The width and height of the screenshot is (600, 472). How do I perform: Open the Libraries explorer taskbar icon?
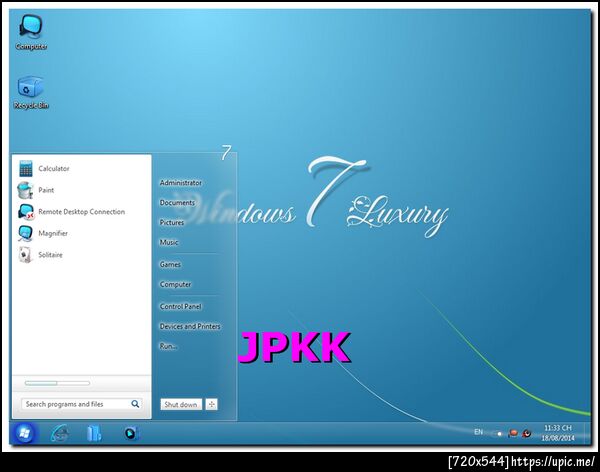point(94,434)
